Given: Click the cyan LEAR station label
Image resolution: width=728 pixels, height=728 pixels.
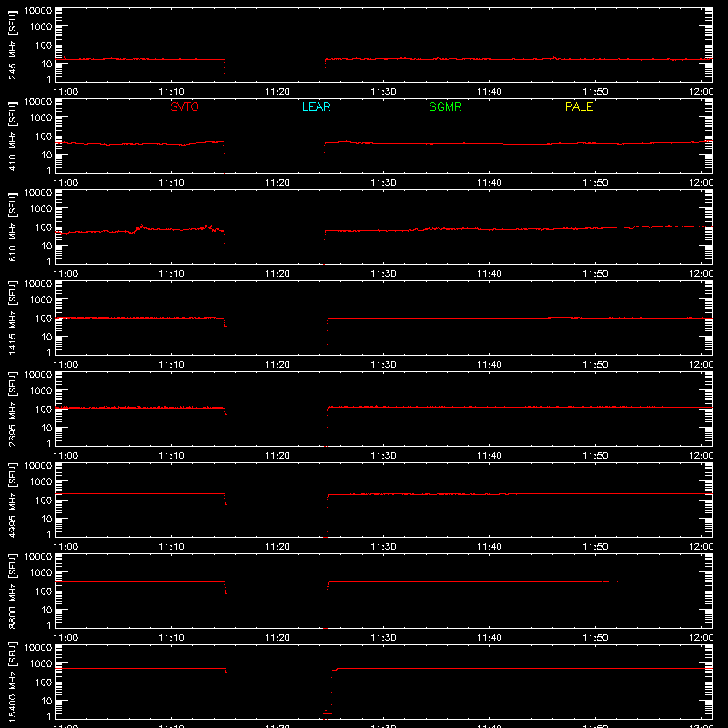Looking at the screenshot, I should 316,106.
